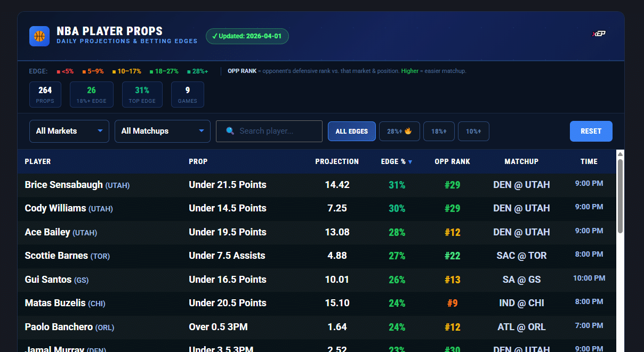Sort by the Projection column header
The width and height of the screenshot is (644, 352).
pyautogui.click(x=337, y=161)
